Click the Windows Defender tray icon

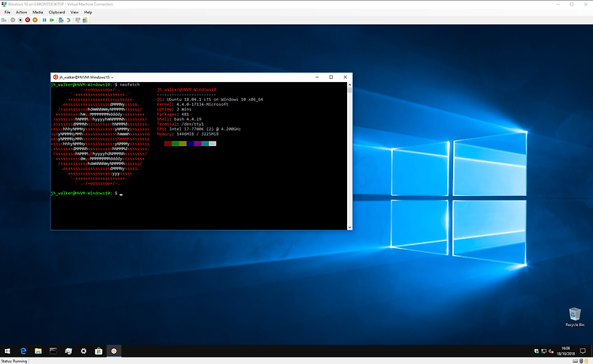[536, 351]
